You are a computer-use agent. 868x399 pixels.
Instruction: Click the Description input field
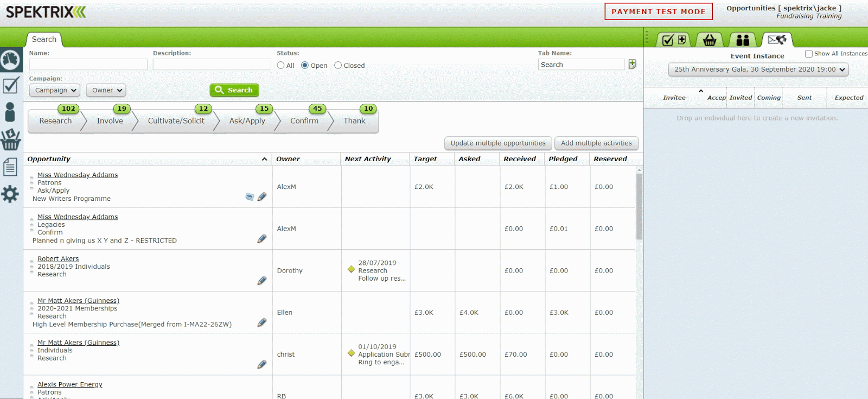pyautogui.click(x=212, y=65)
